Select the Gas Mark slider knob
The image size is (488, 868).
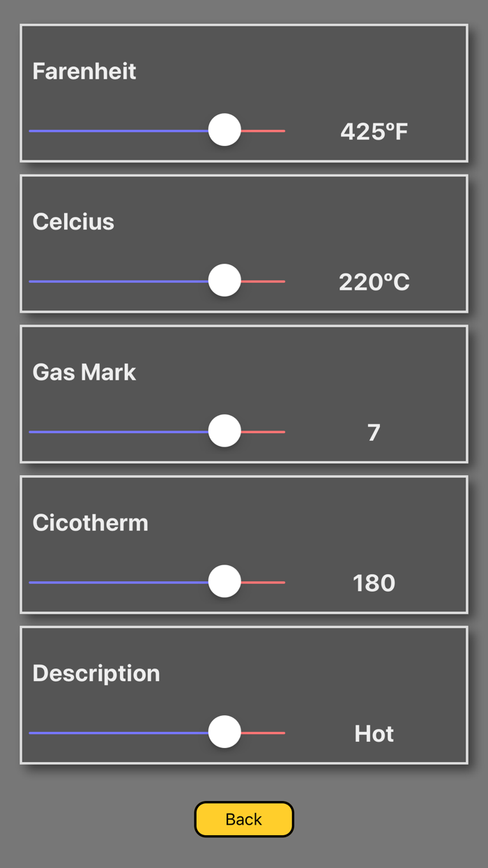pyautogui.click(x=224, y=431)
